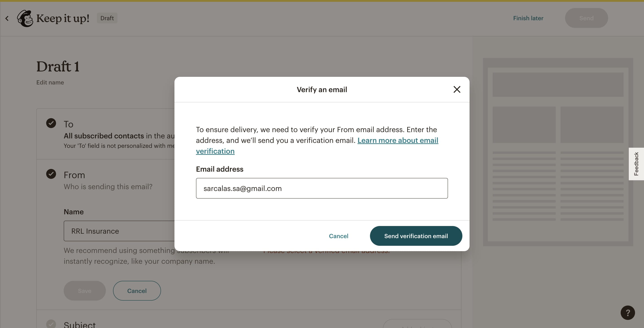The width and height of the screenshot is (644, 328).
Task: Click the Draft status badge
Action: pos(107,18)
